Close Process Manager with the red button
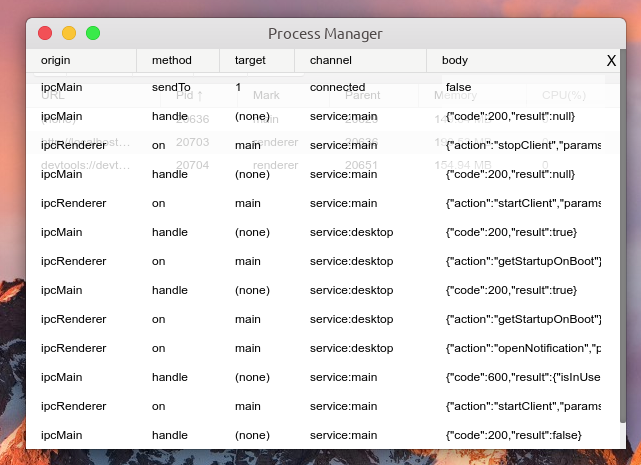This screenshot has height=465, width=641. [45, 33]
